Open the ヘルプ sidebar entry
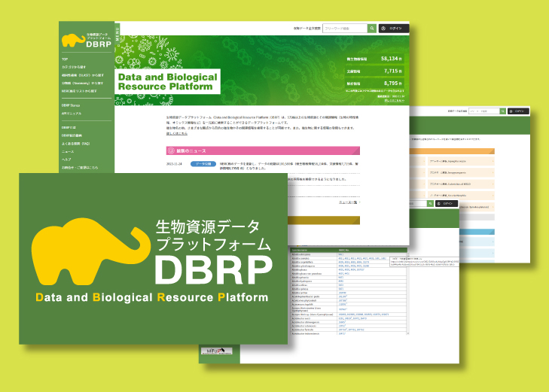The height and width of the screenshot is (392, 549). pyautogui.click(x=66, y=159)
